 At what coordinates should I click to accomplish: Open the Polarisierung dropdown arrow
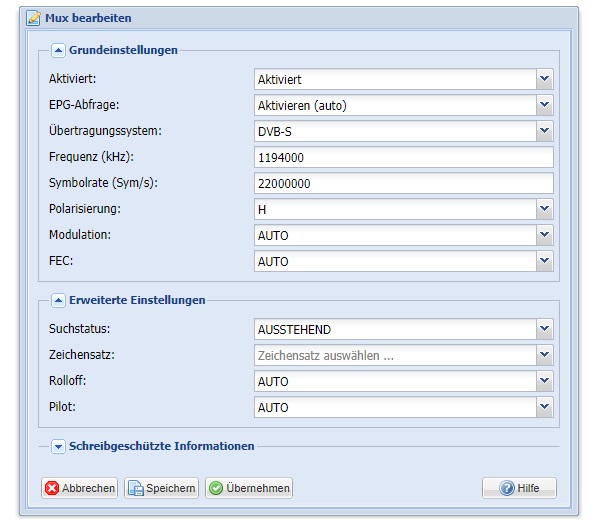point(545,209)
